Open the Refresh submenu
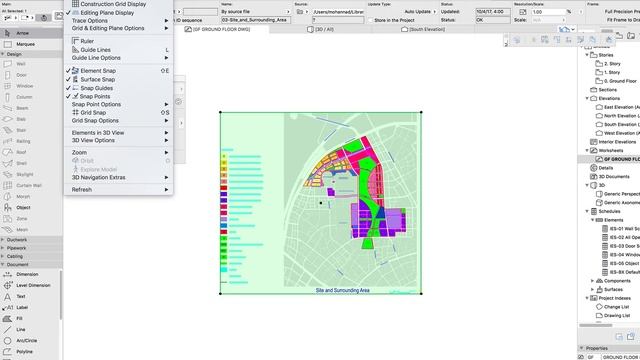Screen dimensions: 640x360 (x=118, y=190)
